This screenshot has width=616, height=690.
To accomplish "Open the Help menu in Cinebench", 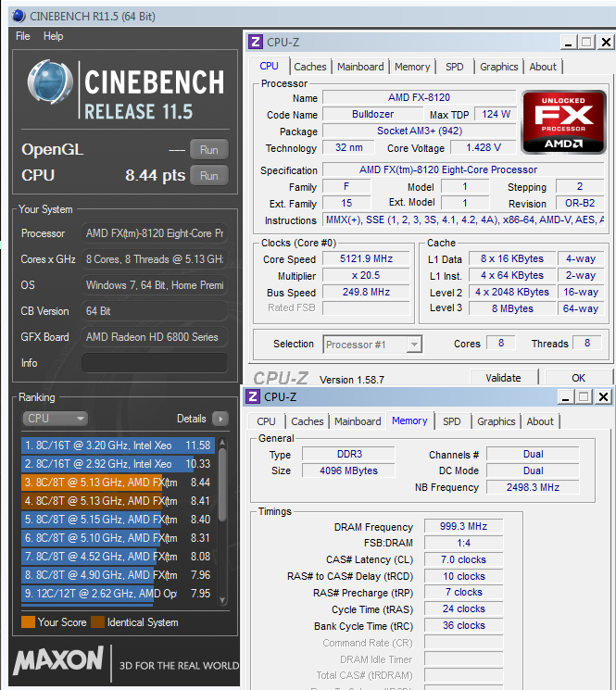I will pos(53,36).
